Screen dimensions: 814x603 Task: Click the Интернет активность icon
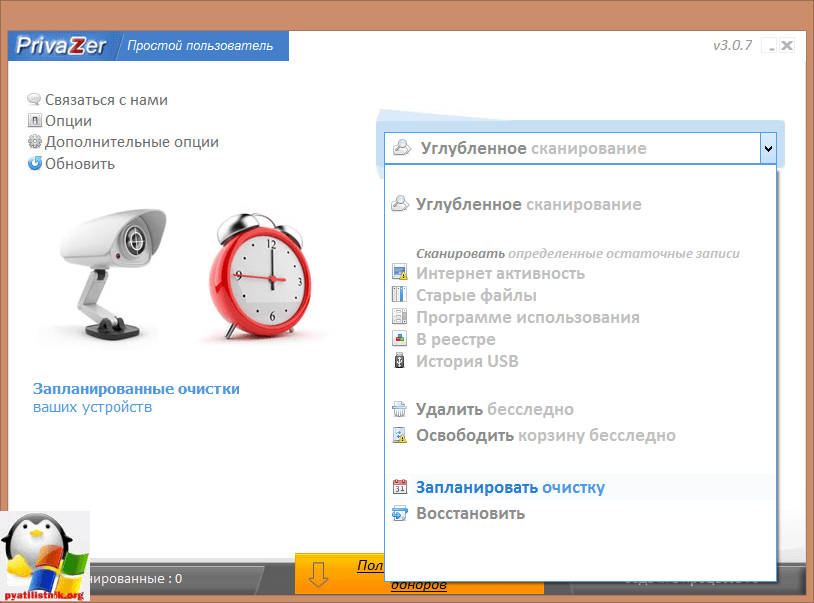(x=399, y=272)
